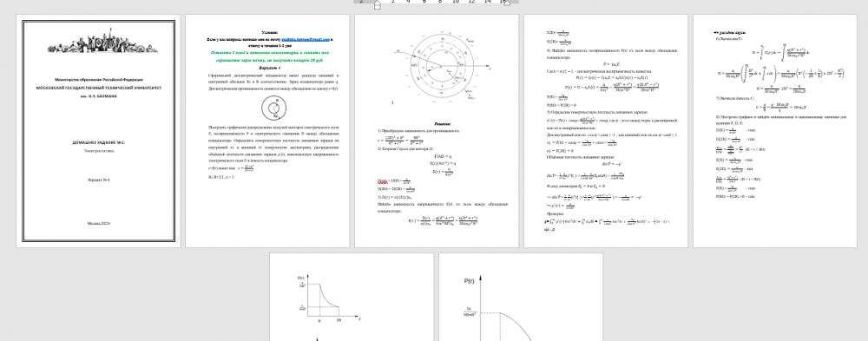Click the Москва 2022 line on title page
868x341 pixels.
pos(99,223)
